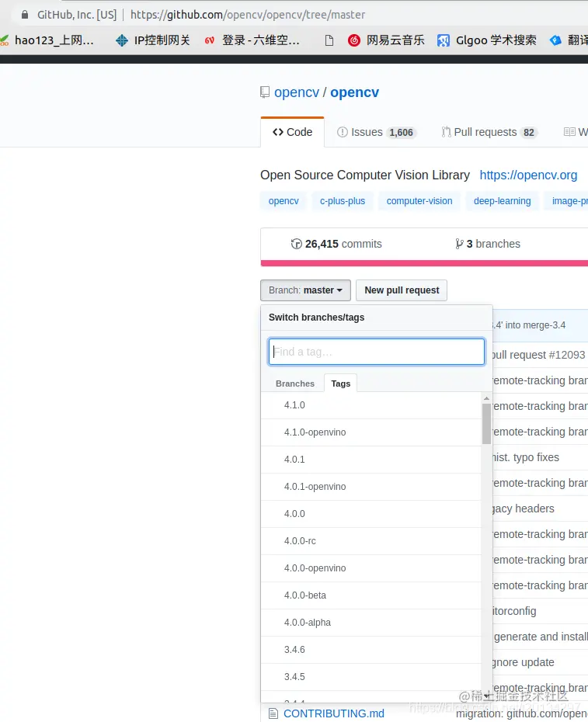The width and height of the screenshot is (588, 722).
Task: Select tag 3.4.6
Action: coord(371,650)
